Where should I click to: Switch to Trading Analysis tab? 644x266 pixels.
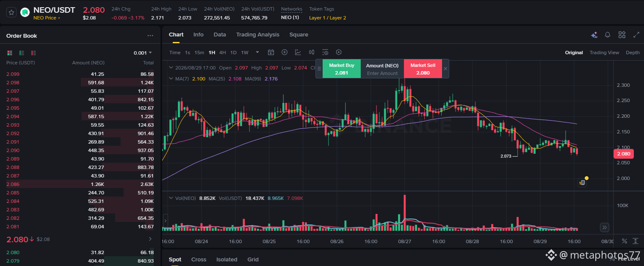tap(258, 35)
